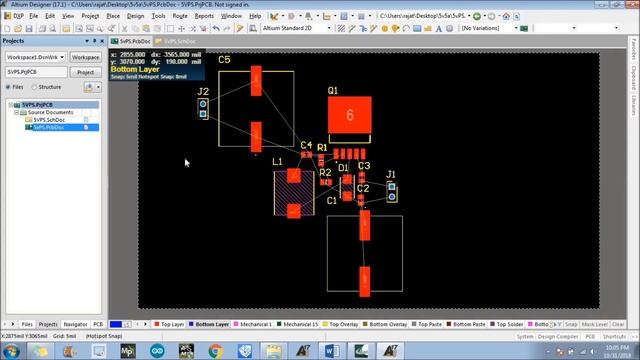Collapse the Source Documents tree node
640x360 pixels.
pyautogui.click(x=17, y=112)
